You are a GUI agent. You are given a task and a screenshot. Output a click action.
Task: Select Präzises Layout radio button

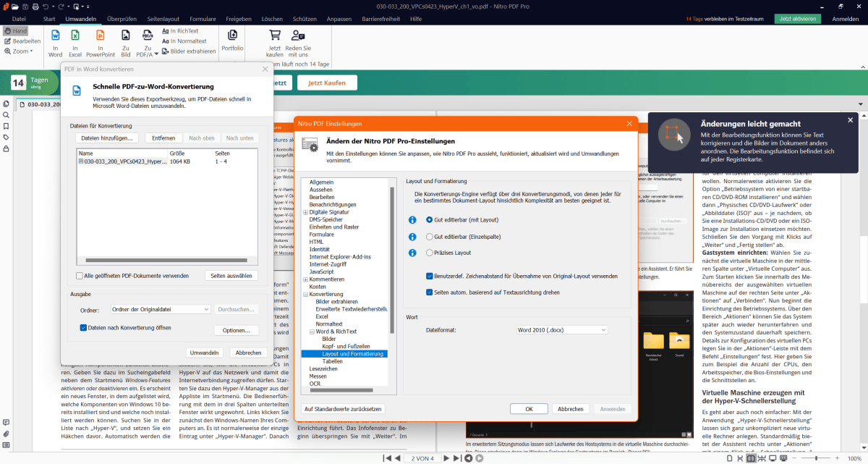click(x=430, y=253)
